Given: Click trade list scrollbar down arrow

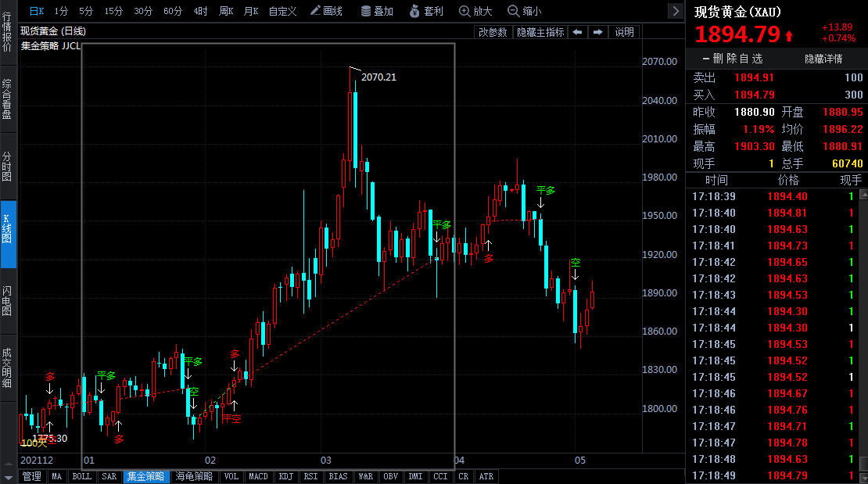Looking at the screenshot, I should tap(863, 479).
